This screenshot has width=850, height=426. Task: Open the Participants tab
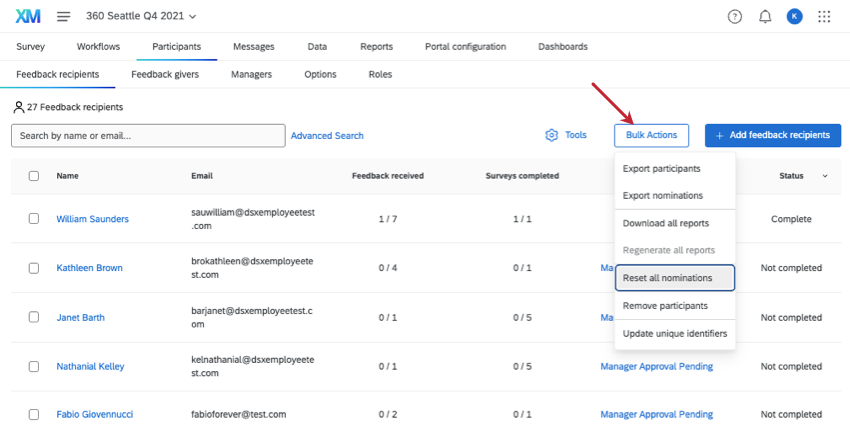tap(177, 47)
